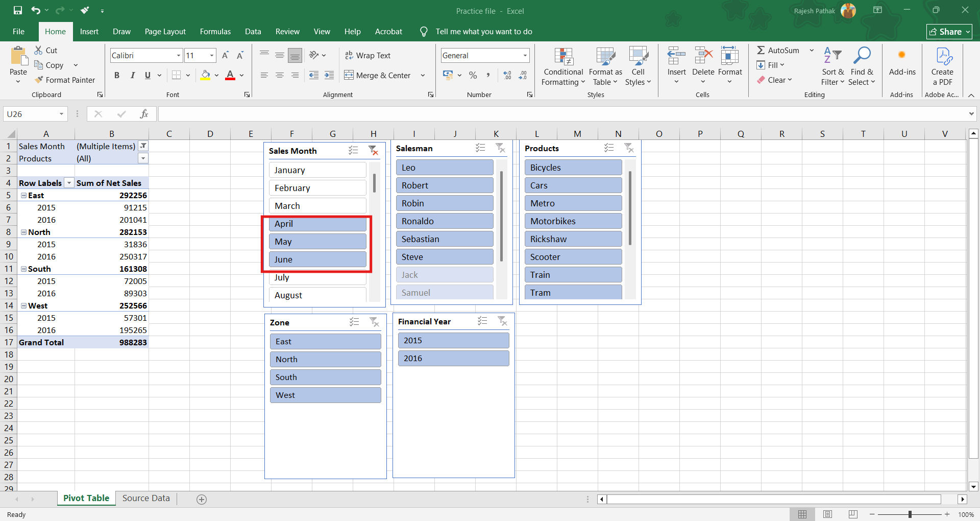
Task: Click the Borders icon in Font group
Action: [x=176, y=75]
